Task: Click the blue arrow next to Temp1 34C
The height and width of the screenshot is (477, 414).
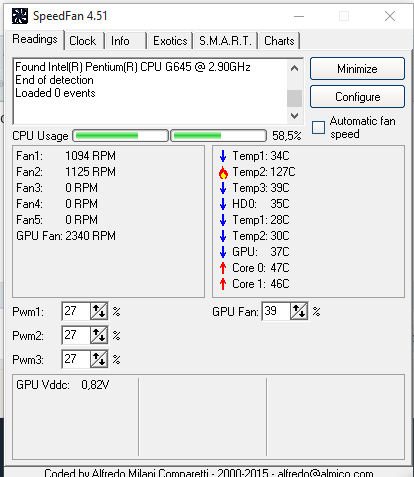Action: (x=223, y=156)
